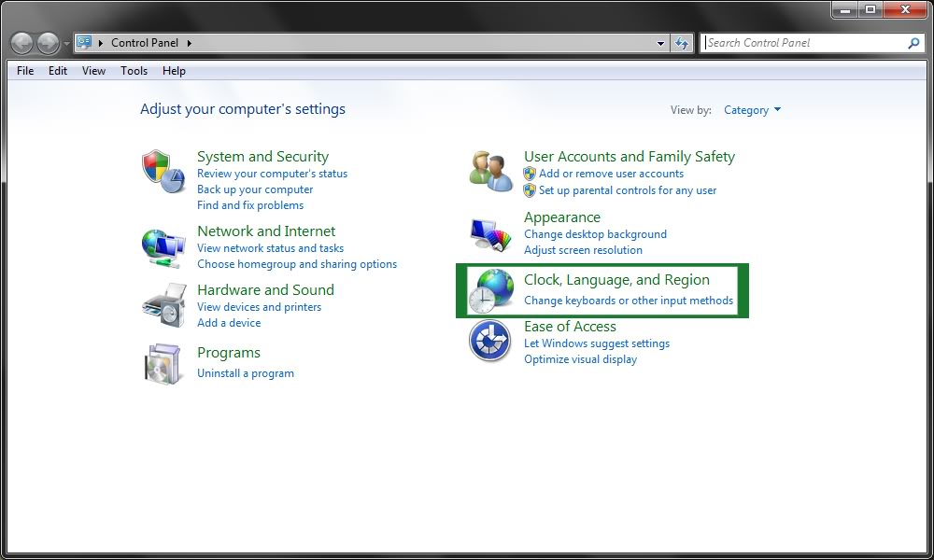Image resolution: width=934 pixels, height=560 pixels.
Task: Open the recent pages dropdown beside Forward
Action: pyautogui.click(x=66, y=44)
